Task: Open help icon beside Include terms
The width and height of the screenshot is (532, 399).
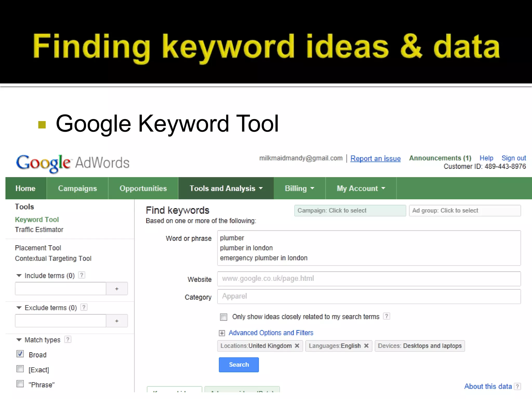Action: [82, 275]
